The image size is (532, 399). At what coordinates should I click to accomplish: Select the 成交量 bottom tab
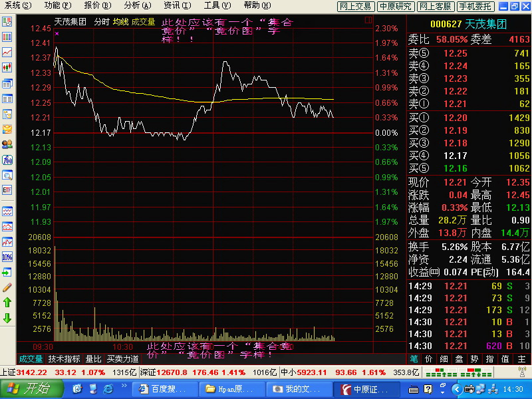pyautogui.click(x=31, y=359)
